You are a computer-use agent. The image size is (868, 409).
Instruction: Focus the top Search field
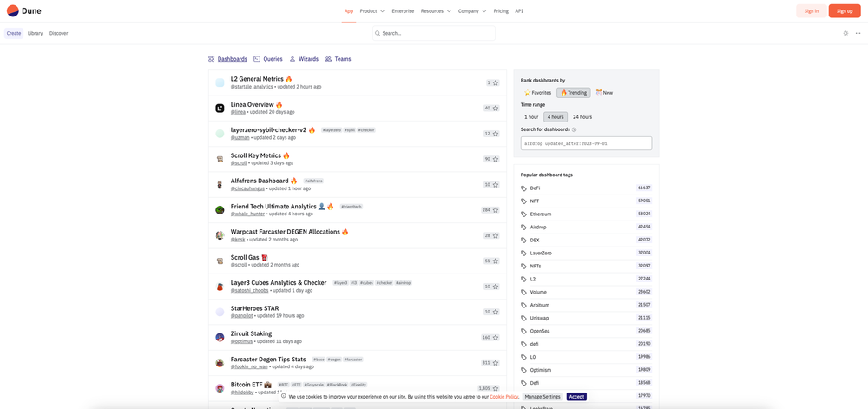pyautogui.click(x=433, y=33)
